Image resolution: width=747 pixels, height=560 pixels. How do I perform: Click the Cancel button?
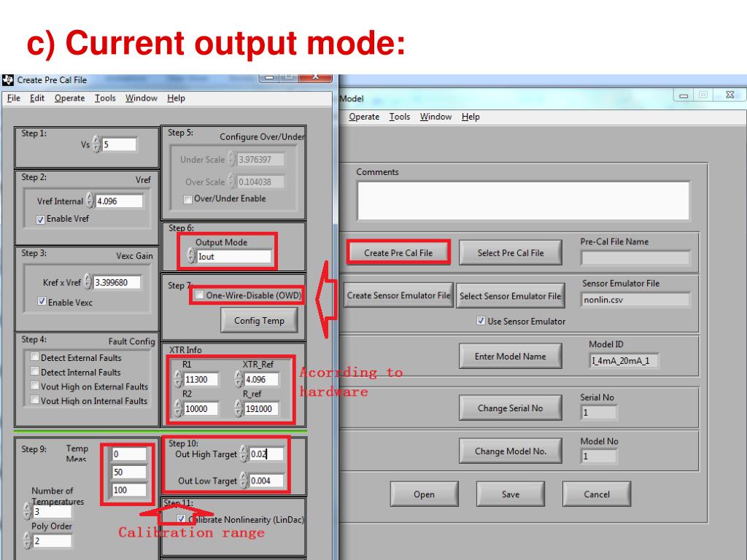coord(597,494)
